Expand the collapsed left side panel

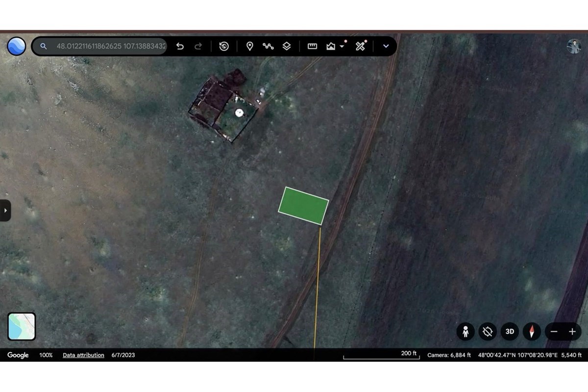[5, 211]
